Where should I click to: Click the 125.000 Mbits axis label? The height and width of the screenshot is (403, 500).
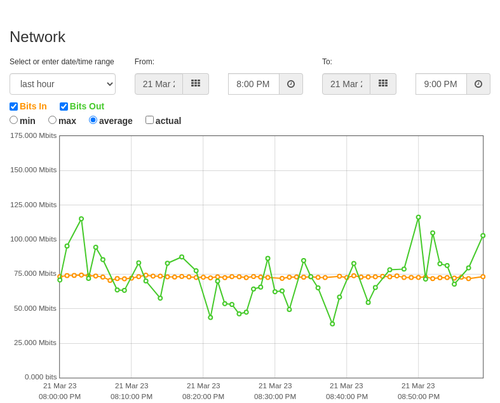coord(33,205)
